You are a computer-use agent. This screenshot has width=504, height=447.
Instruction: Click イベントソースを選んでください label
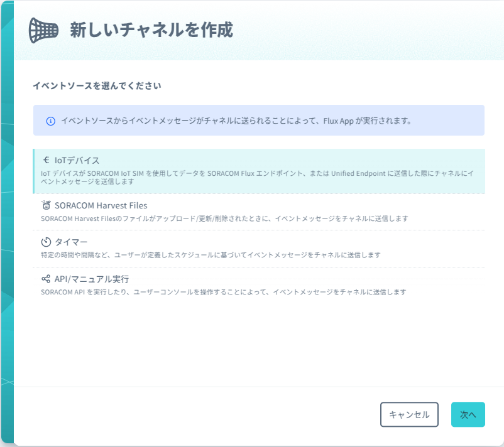(97, 86)
